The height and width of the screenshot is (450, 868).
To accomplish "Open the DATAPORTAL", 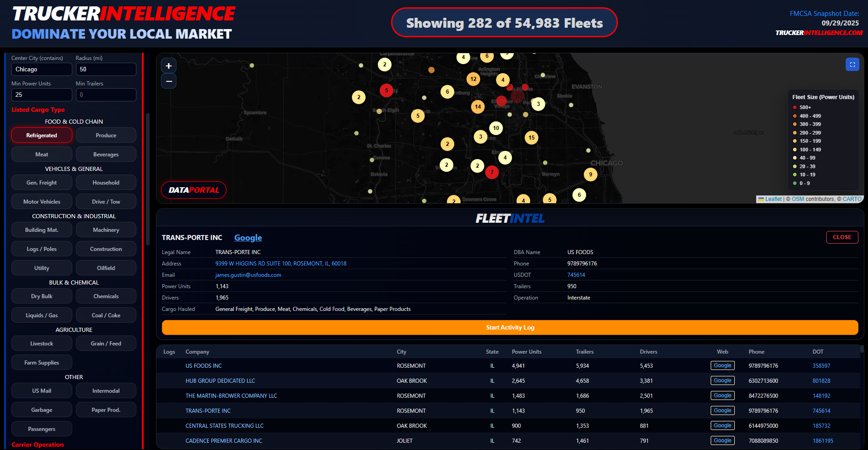I will click(193, 190).
